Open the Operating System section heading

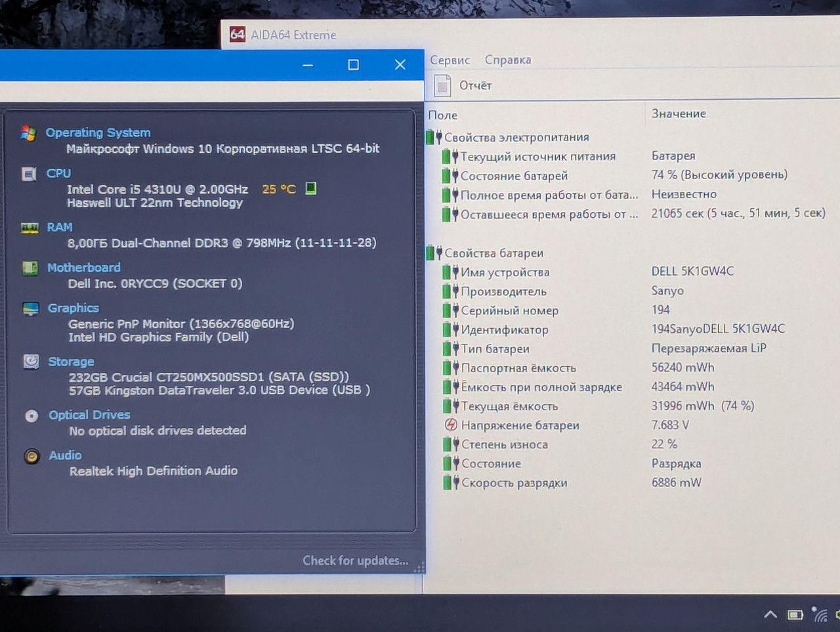point(98,133)
